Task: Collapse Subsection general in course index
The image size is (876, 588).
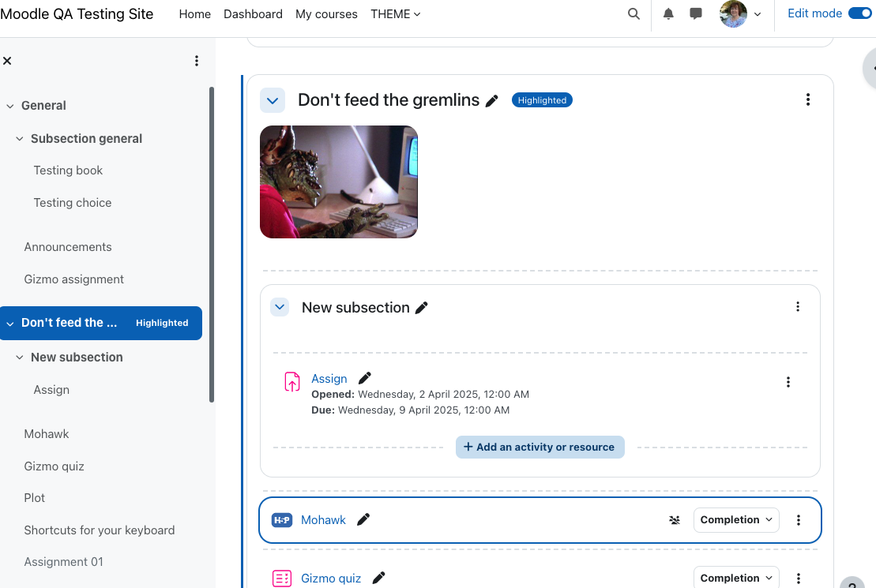Action: 20,138
